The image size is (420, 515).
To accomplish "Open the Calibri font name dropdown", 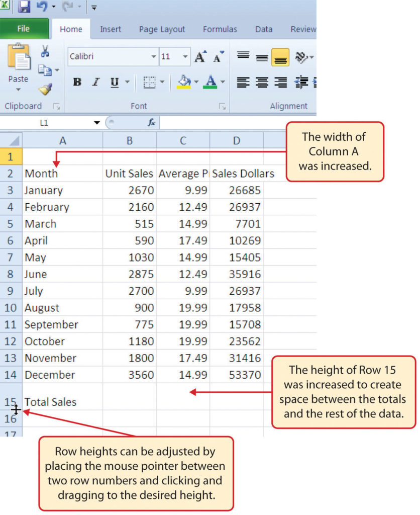I will coord(154,56).
